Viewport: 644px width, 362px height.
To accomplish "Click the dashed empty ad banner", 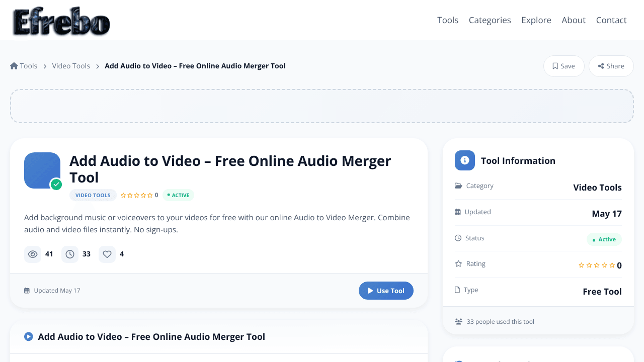I will 322,106.
